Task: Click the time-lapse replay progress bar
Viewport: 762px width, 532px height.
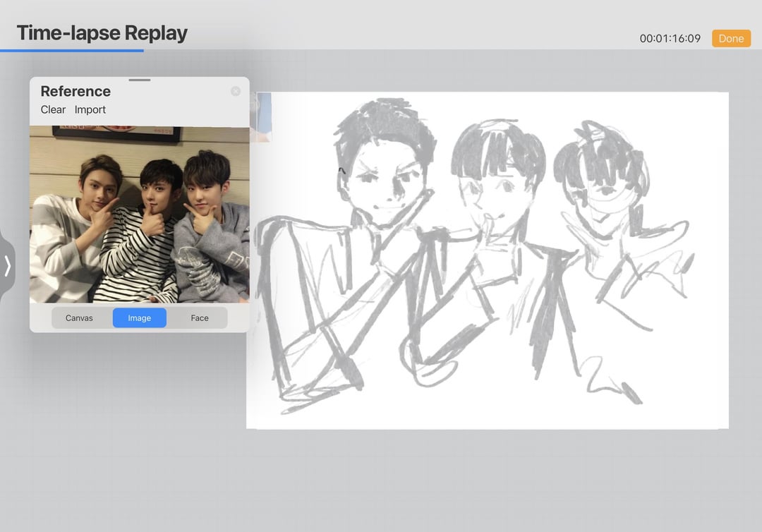Action: point(381,50)
